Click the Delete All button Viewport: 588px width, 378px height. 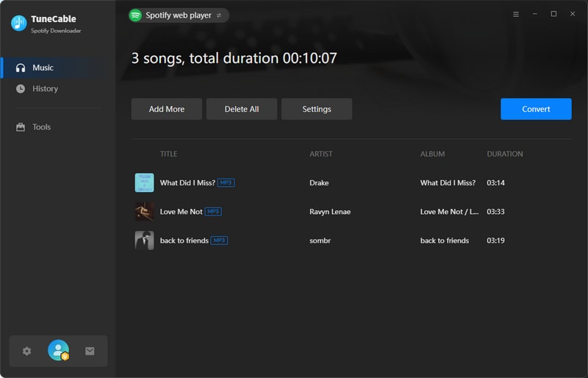(242, 110)
